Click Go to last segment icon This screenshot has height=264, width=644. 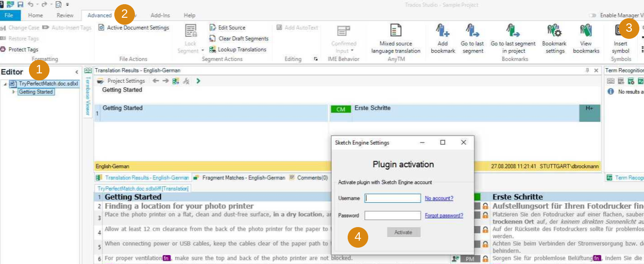[x=472, y=32]
